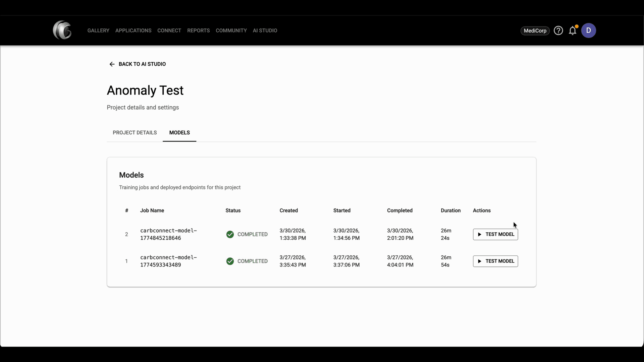Click green check icon for job 2

[x=230, y=234]
